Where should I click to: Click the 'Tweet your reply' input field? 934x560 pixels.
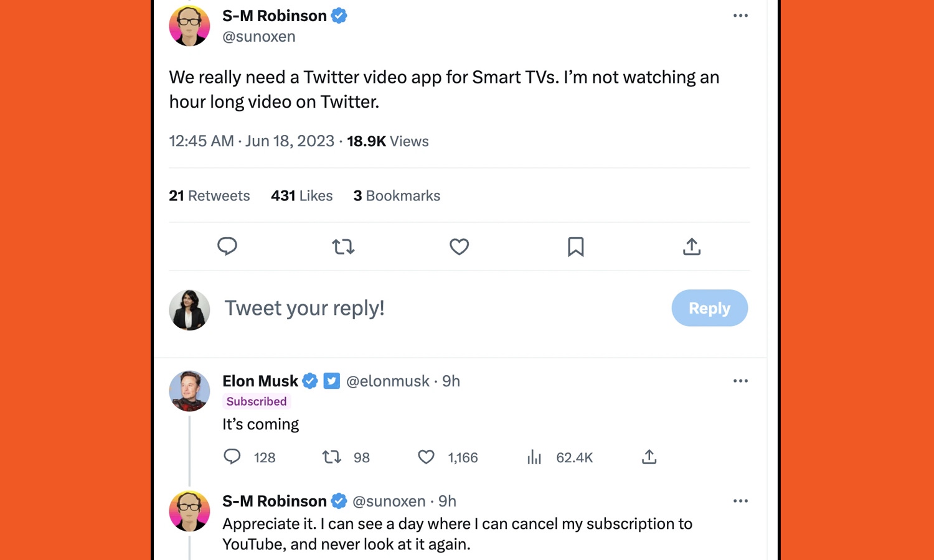[304, 308]
